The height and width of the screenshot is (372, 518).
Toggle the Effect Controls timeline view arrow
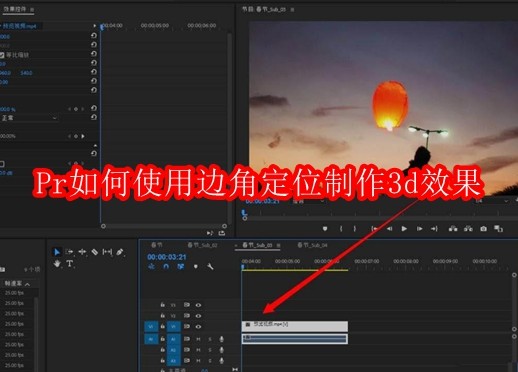tap(95, 26)
